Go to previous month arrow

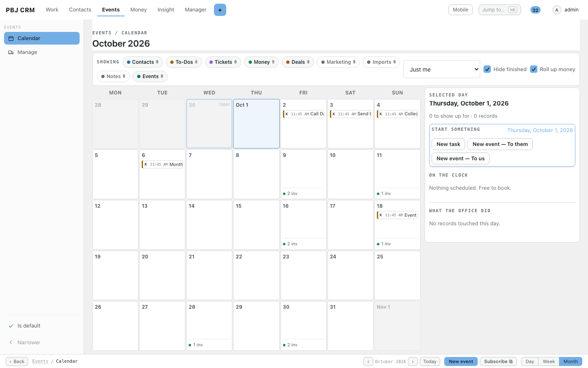(x=368, y=361)
